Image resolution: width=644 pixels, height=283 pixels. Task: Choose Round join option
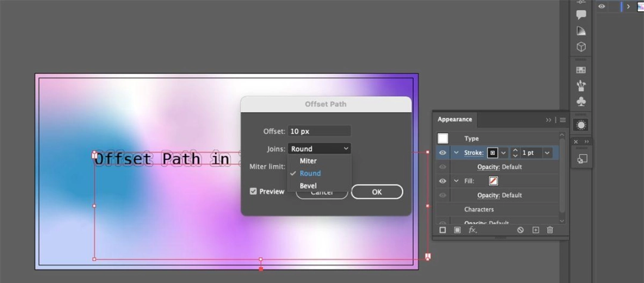319,173
